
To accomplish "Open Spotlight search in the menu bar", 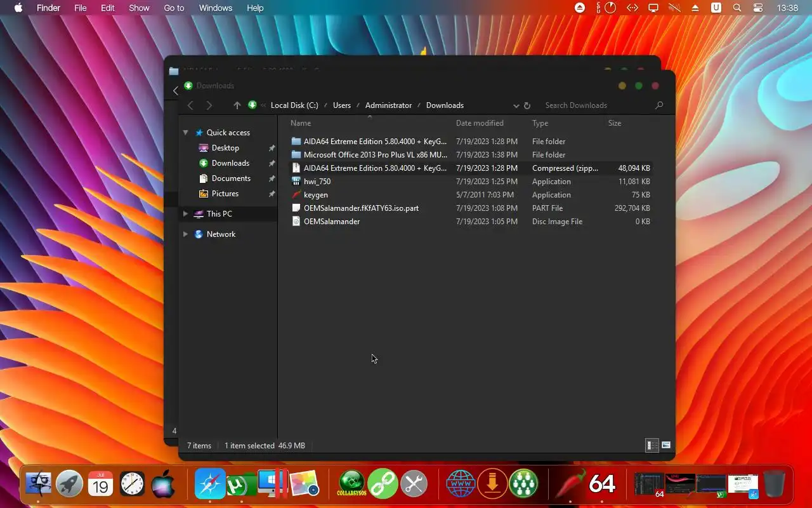I will click(x=737, y=8).
